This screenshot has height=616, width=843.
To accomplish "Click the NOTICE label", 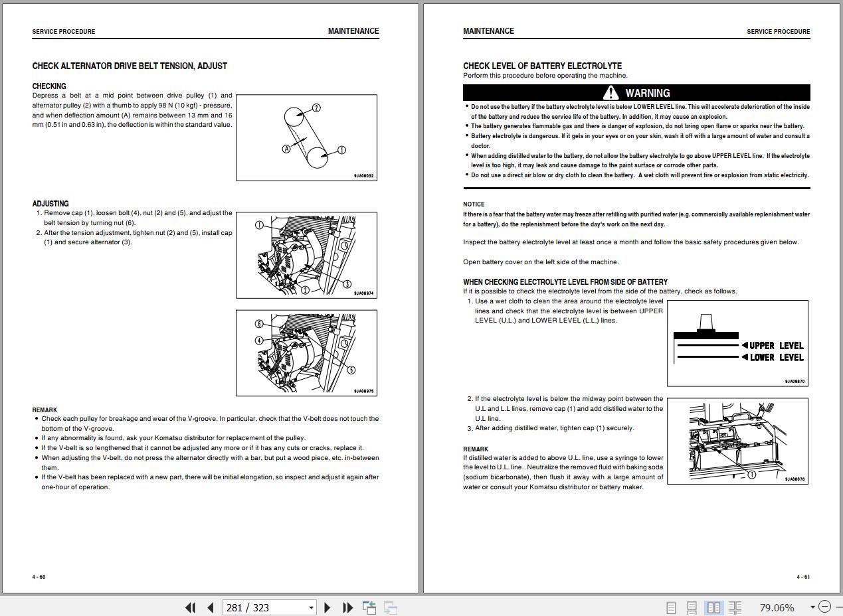I will 474,204.
